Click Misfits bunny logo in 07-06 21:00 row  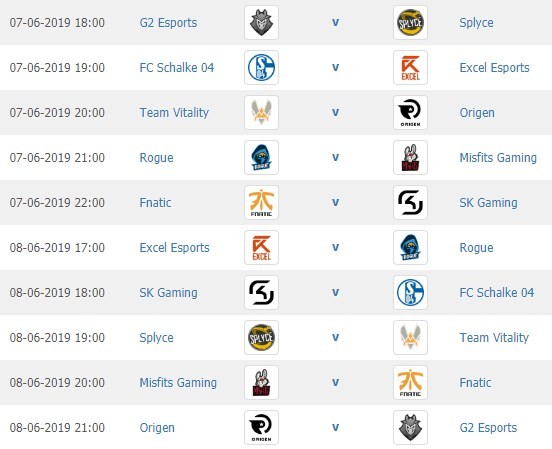[410, 157]
